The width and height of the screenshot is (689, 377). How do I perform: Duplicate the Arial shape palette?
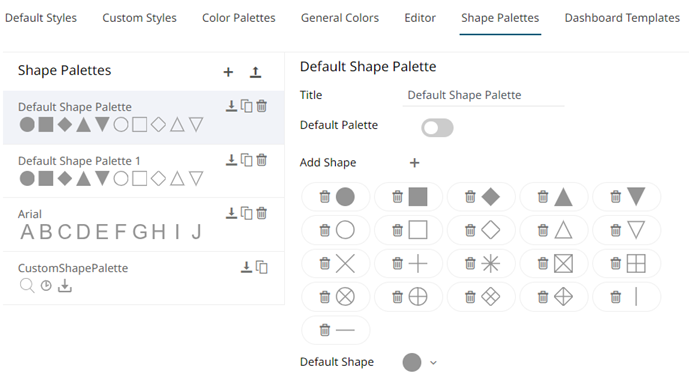[x=247, y=214]
